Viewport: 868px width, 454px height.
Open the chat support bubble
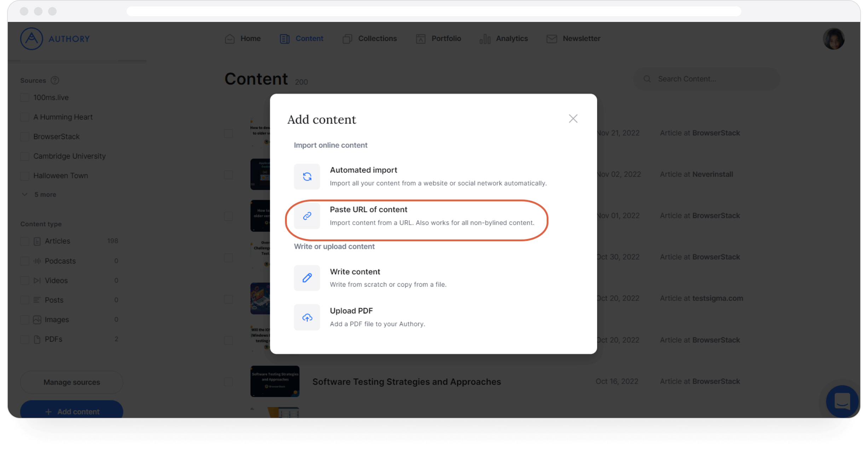842,401
